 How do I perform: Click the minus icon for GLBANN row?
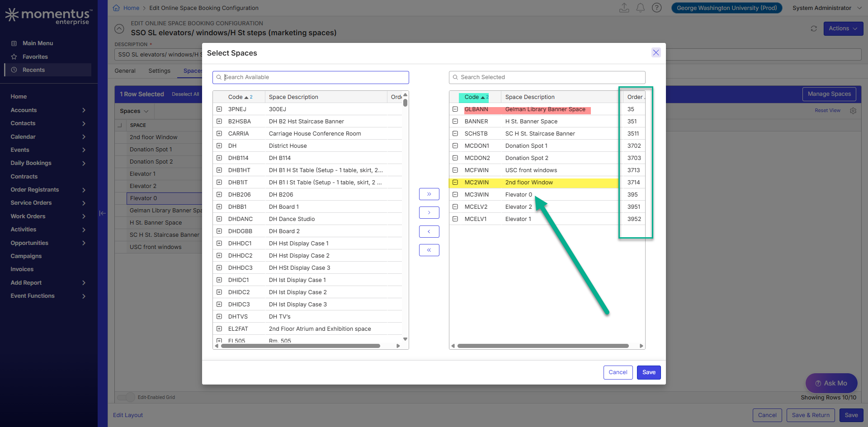455,109
